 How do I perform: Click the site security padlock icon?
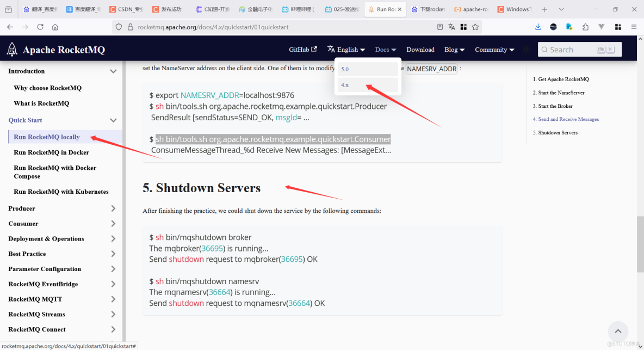coord(130,27)
